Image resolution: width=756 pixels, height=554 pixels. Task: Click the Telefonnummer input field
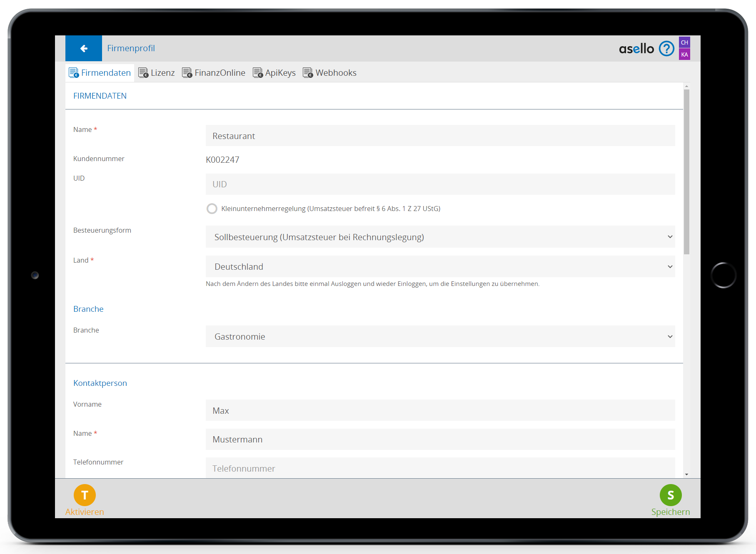(x=440, y=468)
